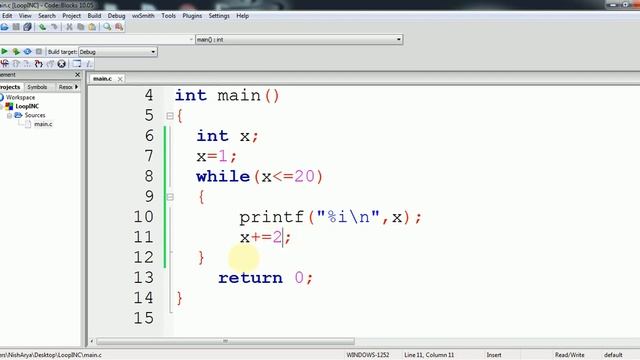
Task: Switch to the Projects tab
Action: (x=10, y=87)
